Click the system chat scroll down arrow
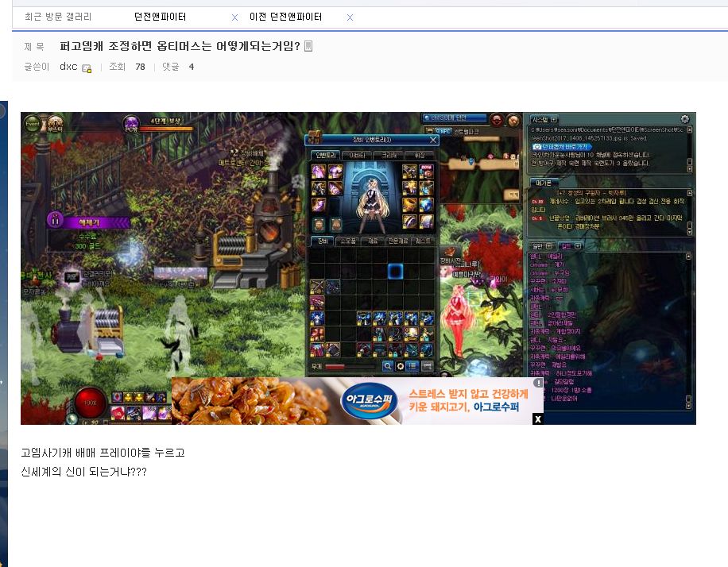 (690, 169)
